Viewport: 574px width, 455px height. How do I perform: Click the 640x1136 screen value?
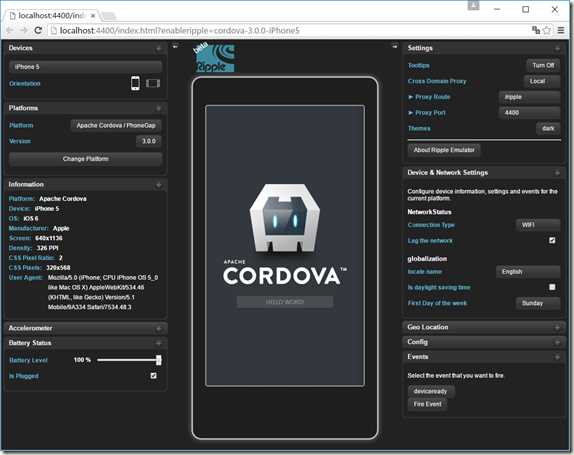pyautogui.click(x=49, y=238)
